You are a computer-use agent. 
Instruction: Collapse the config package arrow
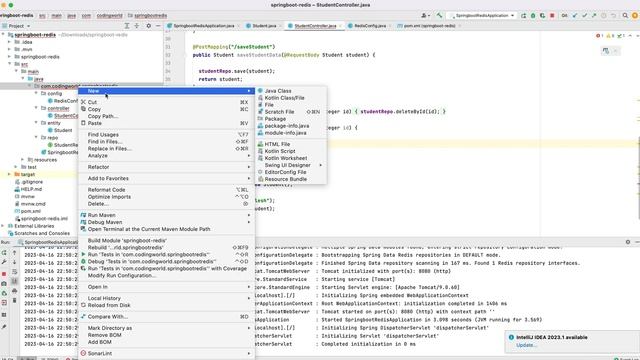tap(36, 93)
